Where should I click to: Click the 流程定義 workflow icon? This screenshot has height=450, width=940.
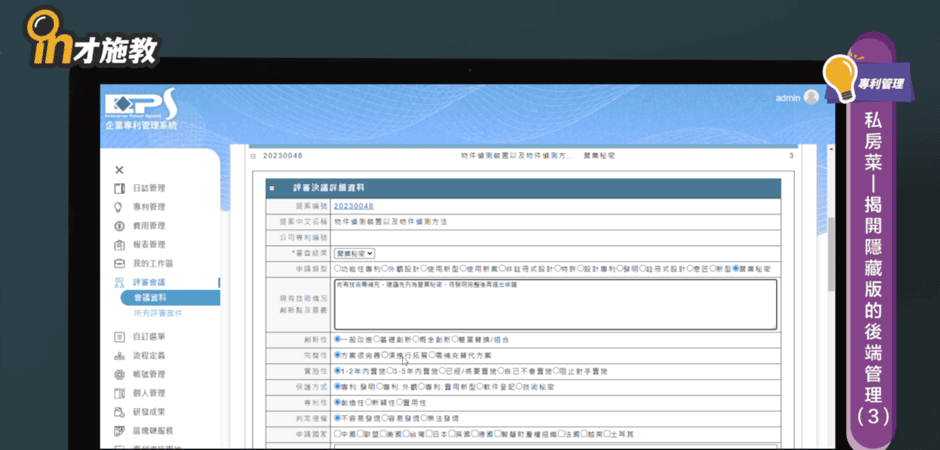tap(119, 355)
